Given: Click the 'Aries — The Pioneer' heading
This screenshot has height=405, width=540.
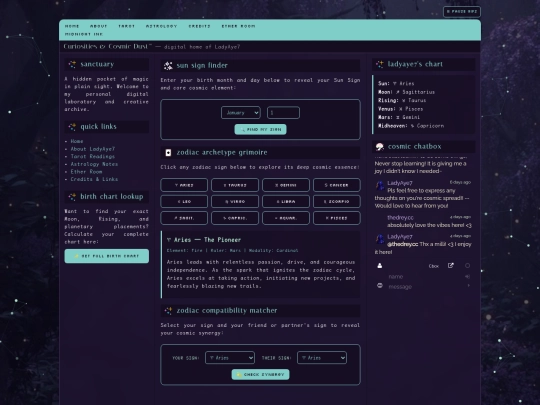Looking at the screenshot, I should pos(204,240).
